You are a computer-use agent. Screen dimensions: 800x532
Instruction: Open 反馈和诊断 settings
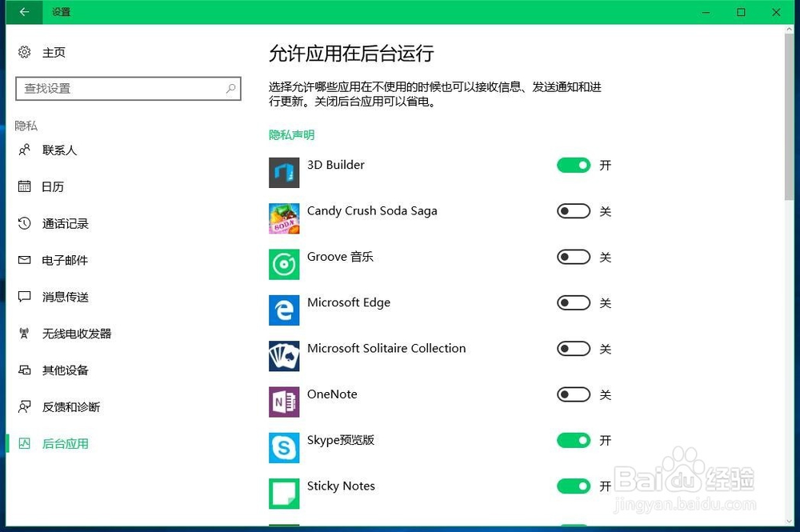pyautogui.click(x=67, y=406)
